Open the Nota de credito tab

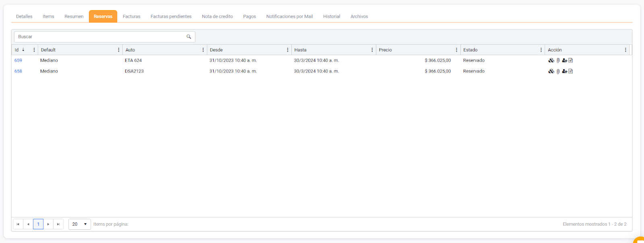click(217, 17)
